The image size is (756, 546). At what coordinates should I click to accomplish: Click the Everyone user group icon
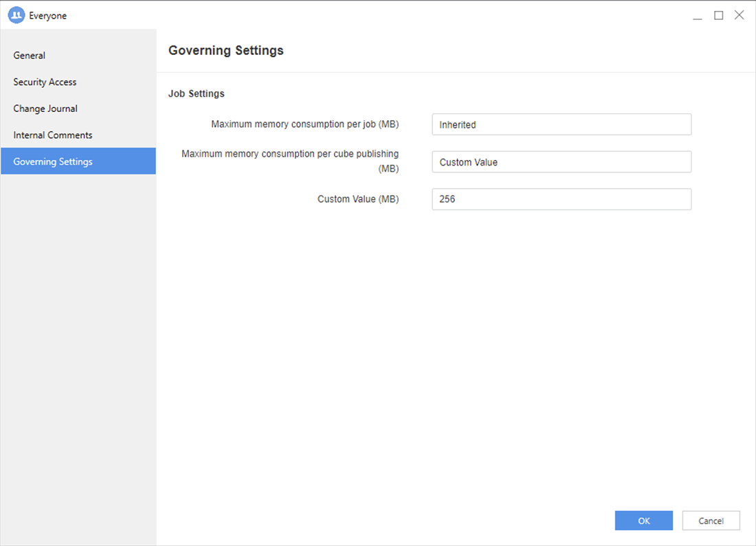[x=16, y=15]
